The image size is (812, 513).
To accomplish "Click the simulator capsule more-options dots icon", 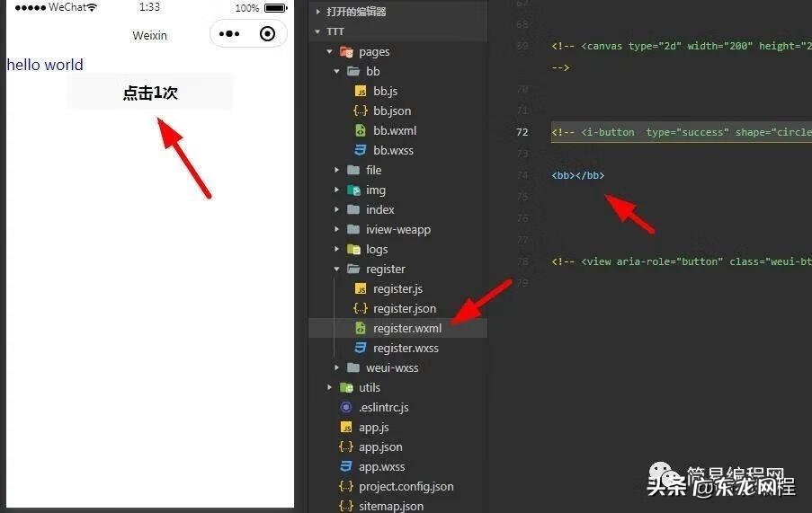I will point(229,34).
